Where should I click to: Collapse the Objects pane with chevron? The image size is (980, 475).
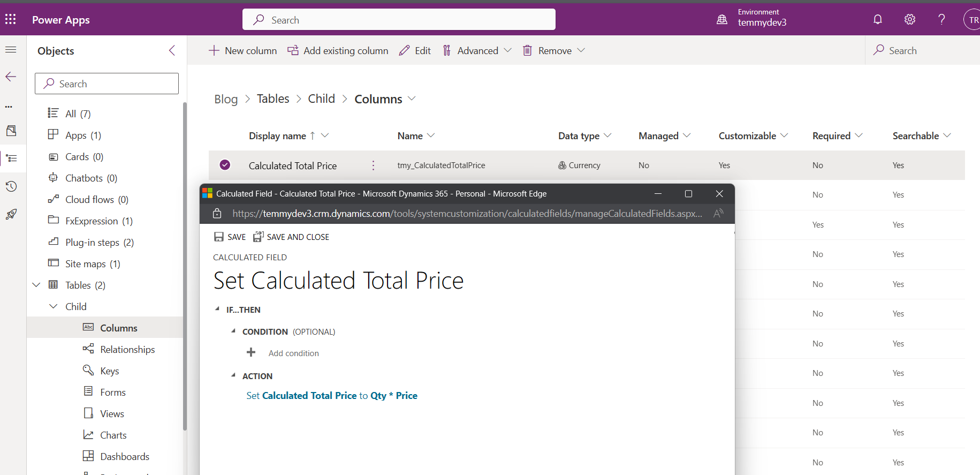click(172, 50)
